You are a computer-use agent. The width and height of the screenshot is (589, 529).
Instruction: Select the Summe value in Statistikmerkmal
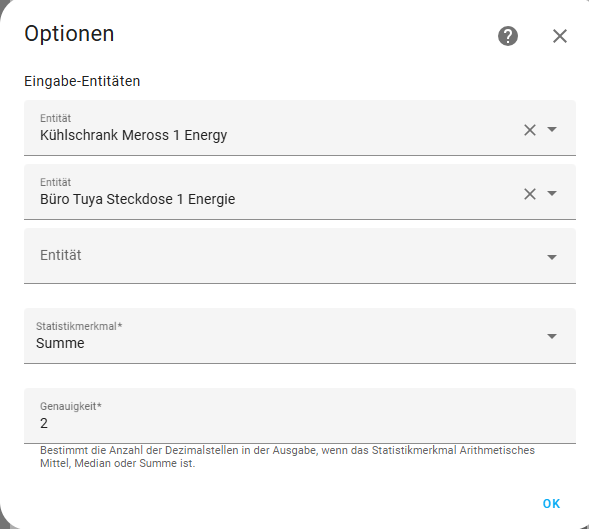60,343
